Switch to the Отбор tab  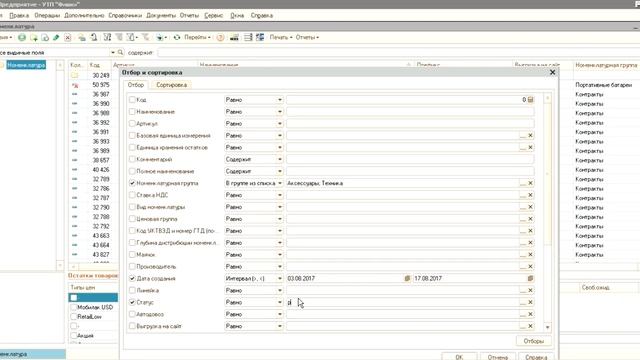click(136, 85)
